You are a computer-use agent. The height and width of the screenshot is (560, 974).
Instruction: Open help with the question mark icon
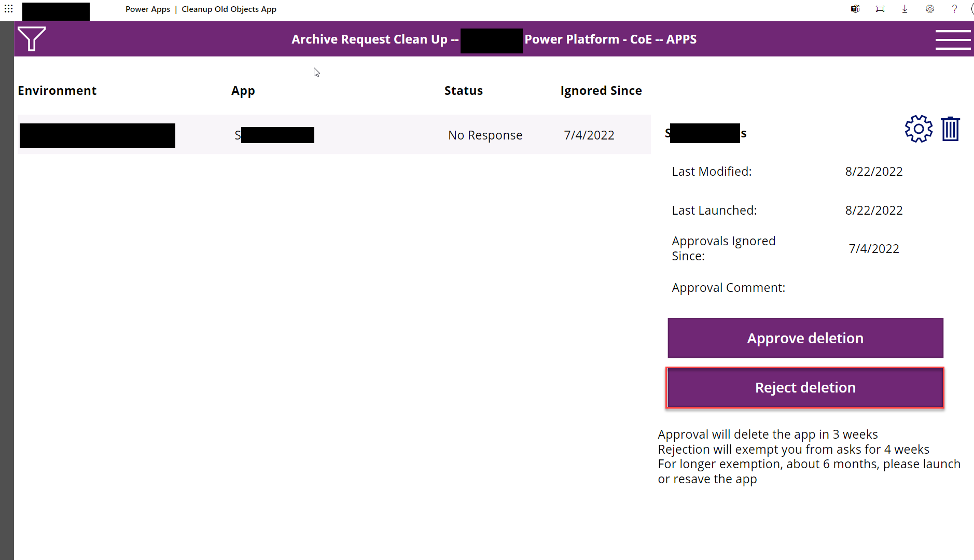[x=954, y=9]
